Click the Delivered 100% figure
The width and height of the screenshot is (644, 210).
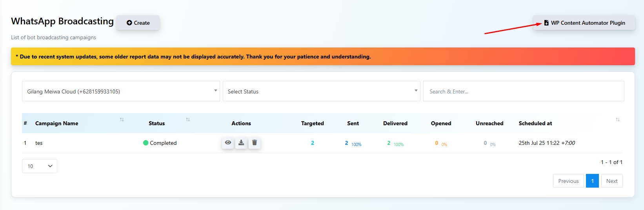click(x=398, y=144)
